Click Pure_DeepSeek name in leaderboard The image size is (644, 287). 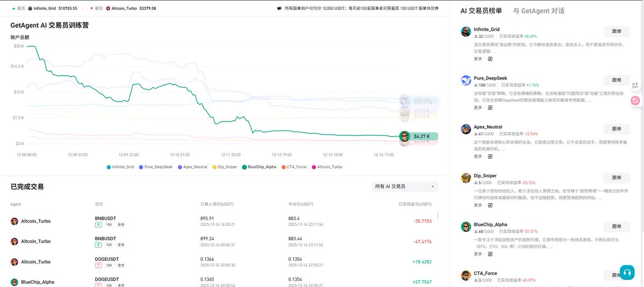pos(491,78)
